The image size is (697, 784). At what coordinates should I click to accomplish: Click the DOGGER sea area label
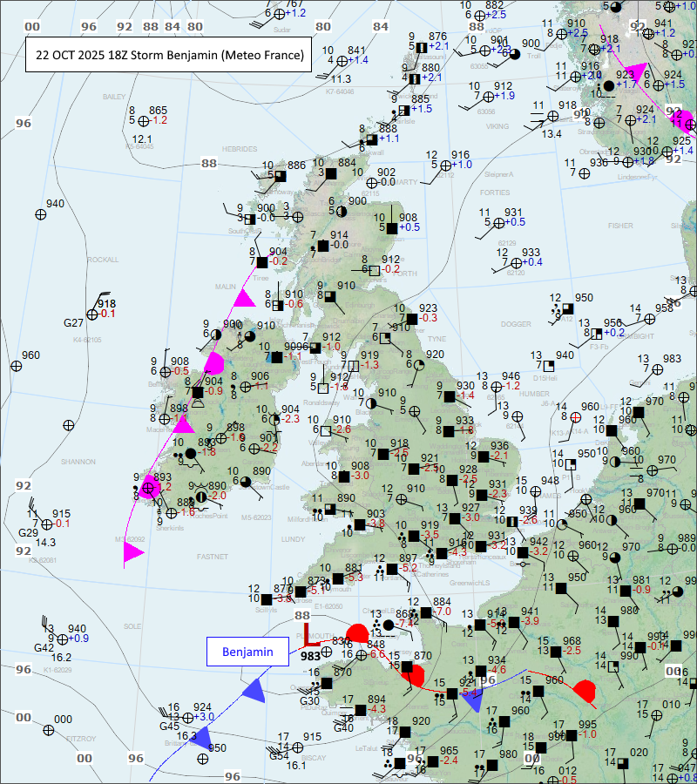517,324
